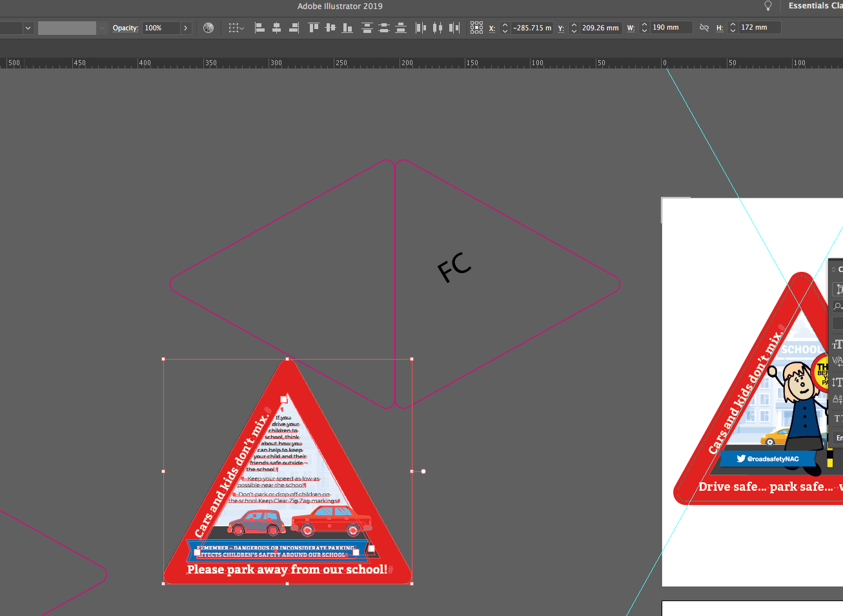
Task: Apply Vertical Align Bottom
Action: tap(347, 28)
